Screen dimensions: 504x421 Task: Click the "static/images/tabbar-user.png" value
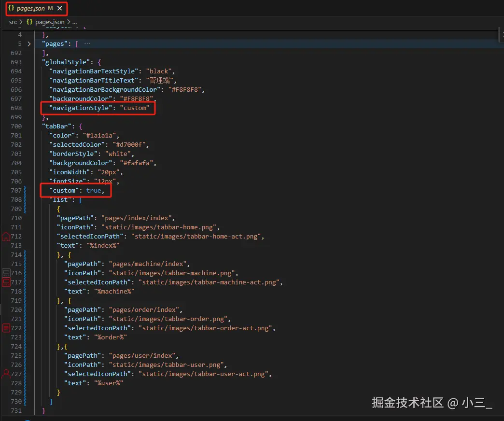coord(166,365)
